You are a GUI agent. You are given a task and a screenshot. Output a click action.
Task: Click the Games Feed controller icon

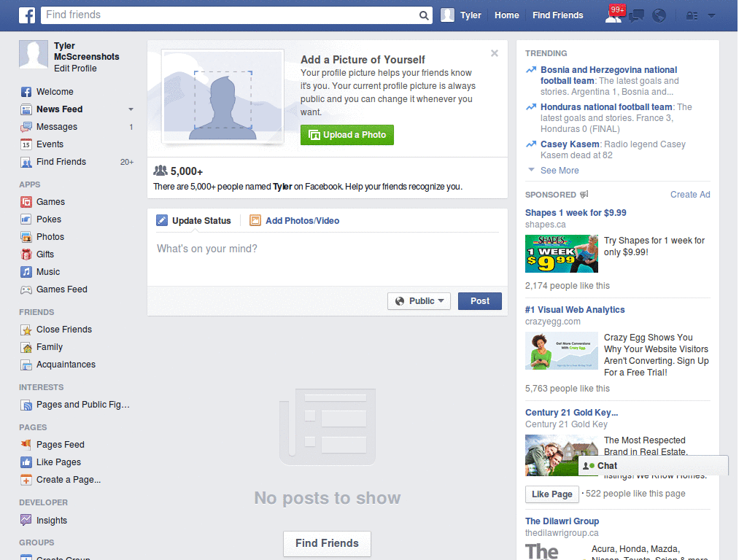26,289
